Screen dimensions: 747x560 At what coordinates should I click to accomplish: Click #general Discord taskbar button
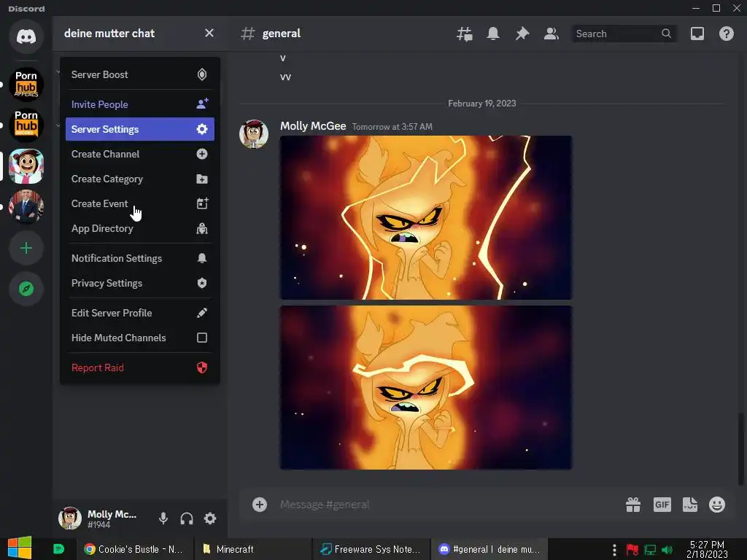489,549
